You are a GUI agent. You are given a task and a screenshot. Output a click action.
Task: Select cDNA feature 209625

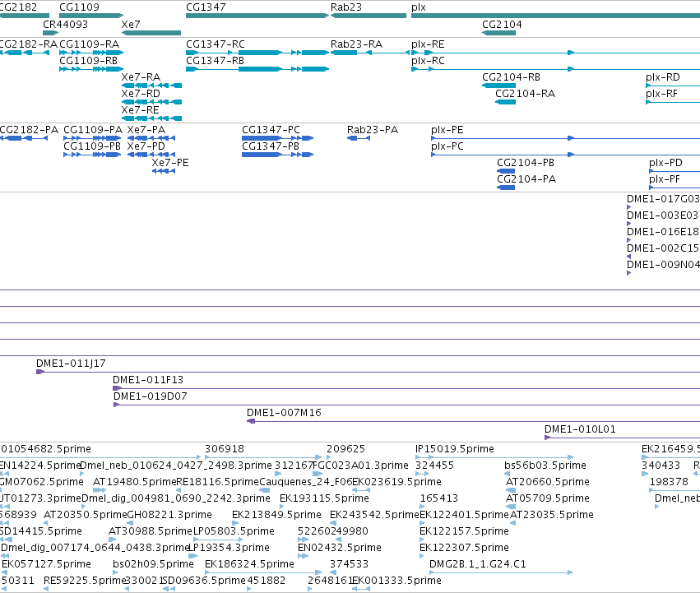329,457
